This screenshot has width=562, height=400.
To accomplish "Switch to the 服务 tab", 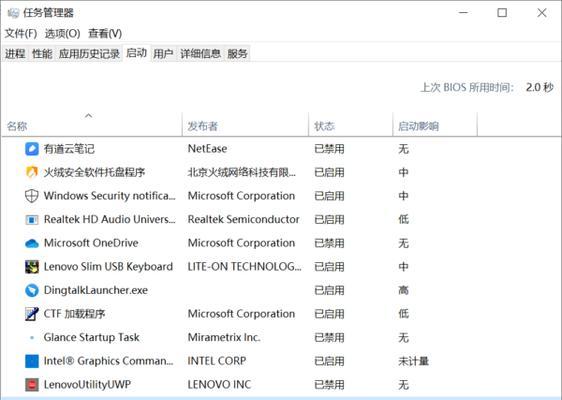I will [x=237, y=54].
